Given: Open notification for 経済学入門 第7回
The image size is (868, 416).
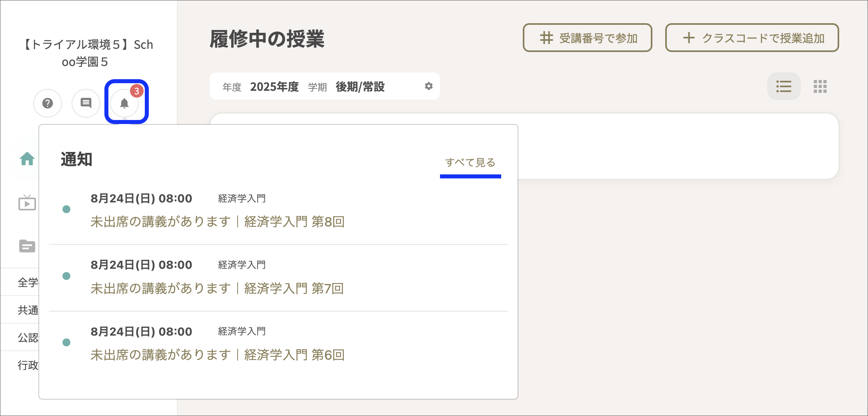Looking at the screenshot, I should coord(217,288).
